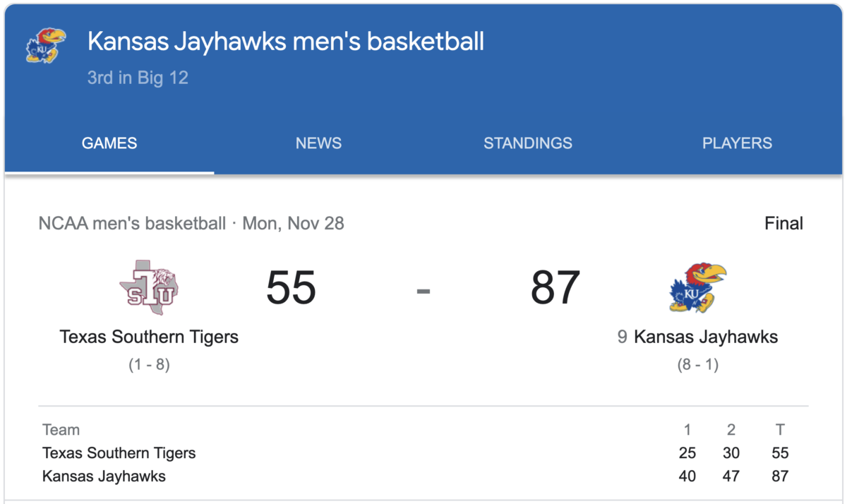Click the (8 - 1) Kansas record

point(697,366)
